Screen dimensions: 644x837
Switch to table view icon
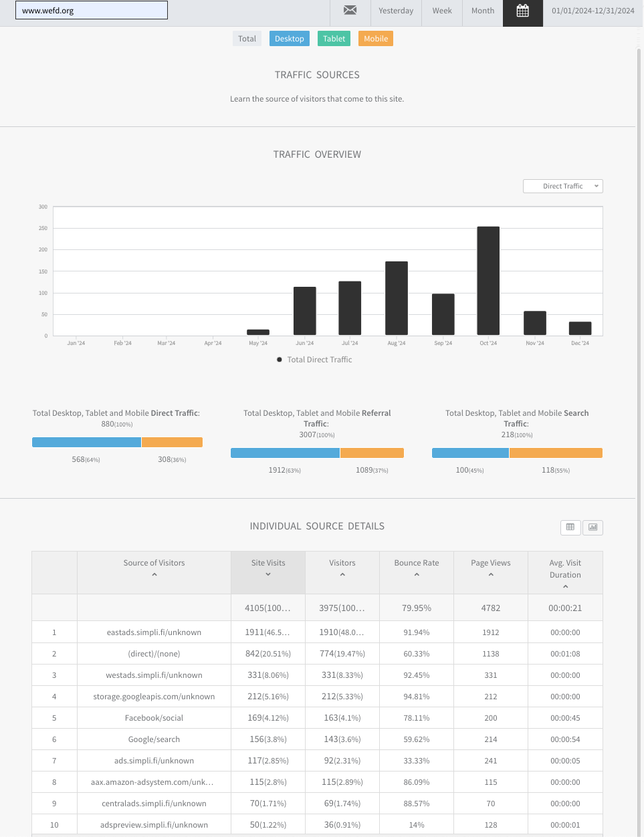click(570, 527)
